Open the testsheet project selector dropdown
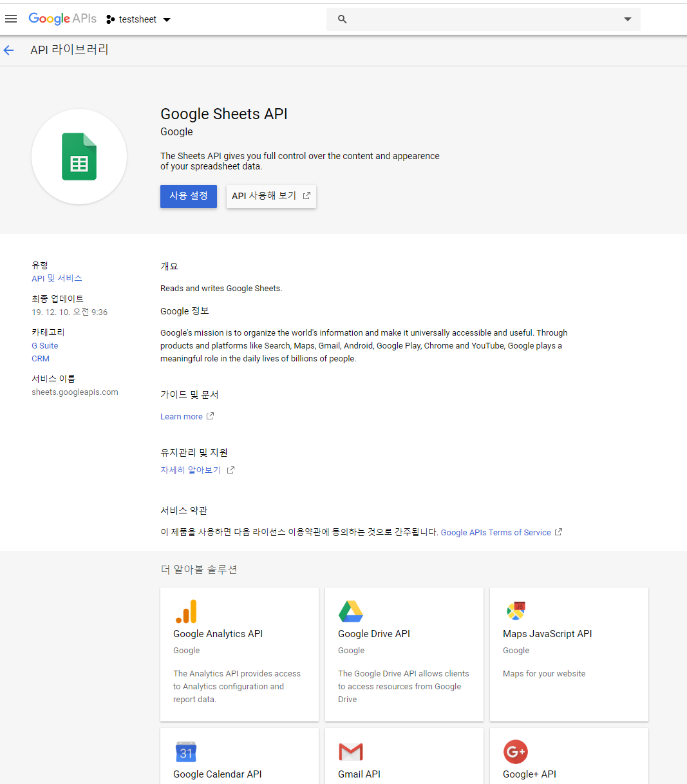The height and width of the screenshot is (784, 687). 138,19
